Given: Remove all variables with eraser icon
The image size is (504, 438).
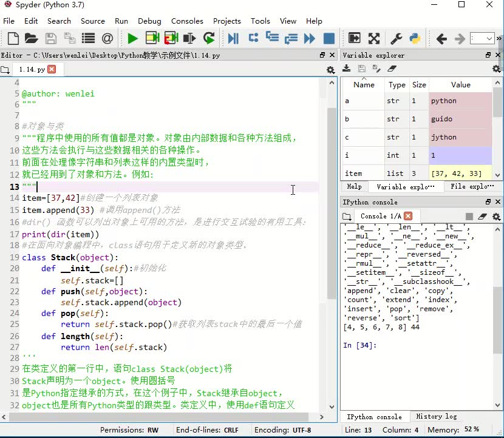Looking at the screenshot, I should point(392,69).
